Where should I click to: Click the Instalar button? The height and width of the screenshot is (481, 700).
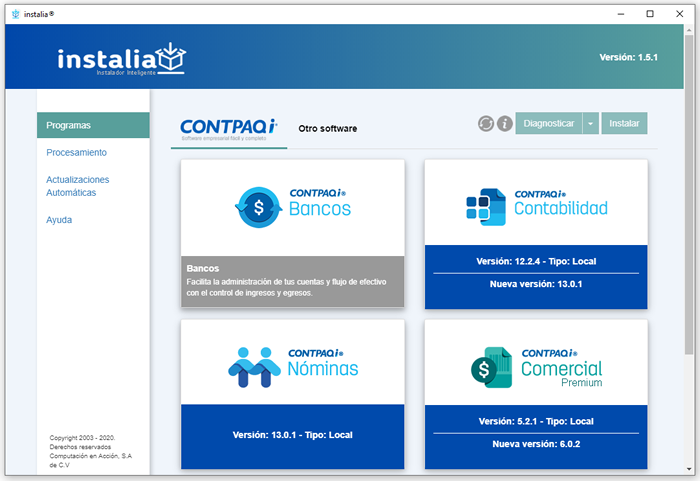[x=624, y=123]
